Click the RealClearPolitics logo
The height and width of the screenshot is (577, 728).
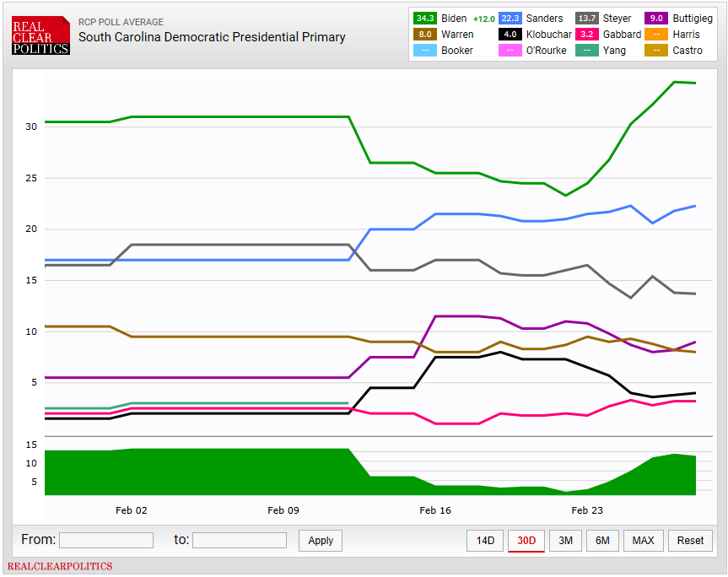[40, 35]
